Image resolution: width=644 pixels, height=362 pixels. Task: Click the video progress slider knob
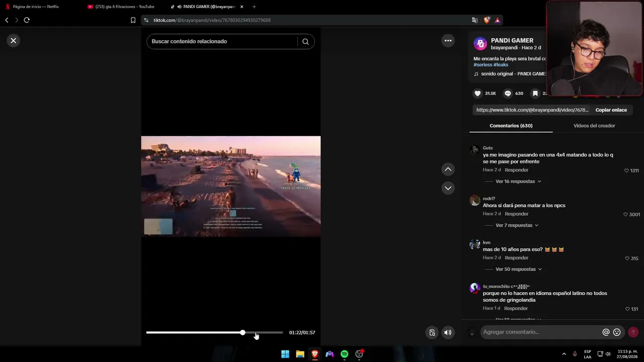[243, 333]
